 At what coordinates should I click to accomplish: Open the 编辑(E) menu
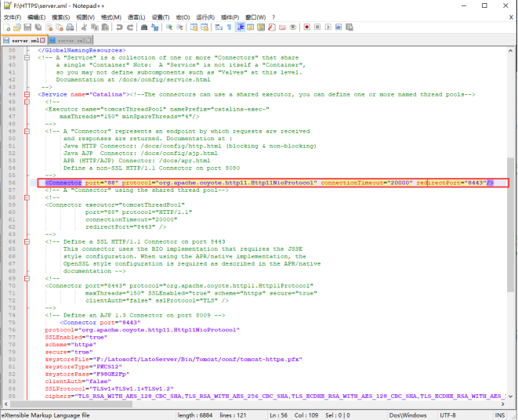pos(36,17)
